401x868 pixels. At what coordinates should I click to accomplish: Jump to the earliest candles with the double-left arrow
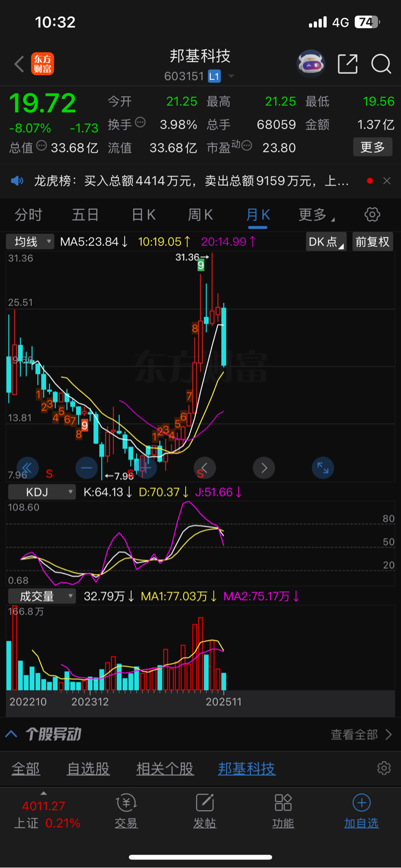click(27, 468)
